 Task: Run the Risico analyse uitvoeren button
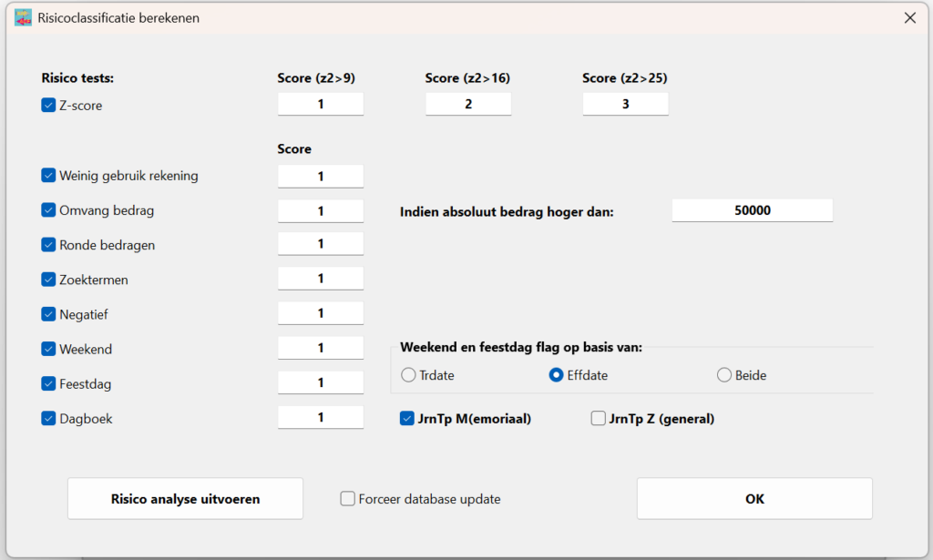185,499
